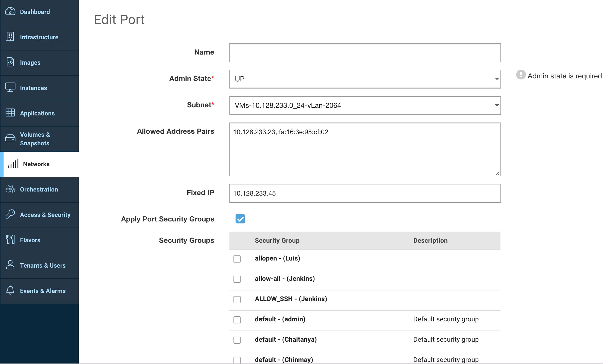Open Access & Security settings
This screenshot has height=364, width=603.
coord(40,215)
